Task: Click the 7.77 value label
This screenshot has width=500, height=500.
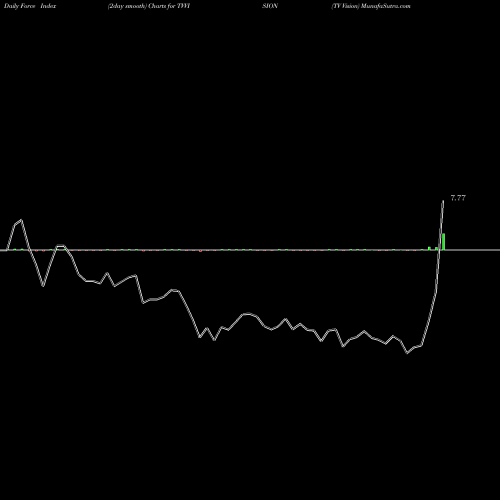Action: click(x=458, y=198)
